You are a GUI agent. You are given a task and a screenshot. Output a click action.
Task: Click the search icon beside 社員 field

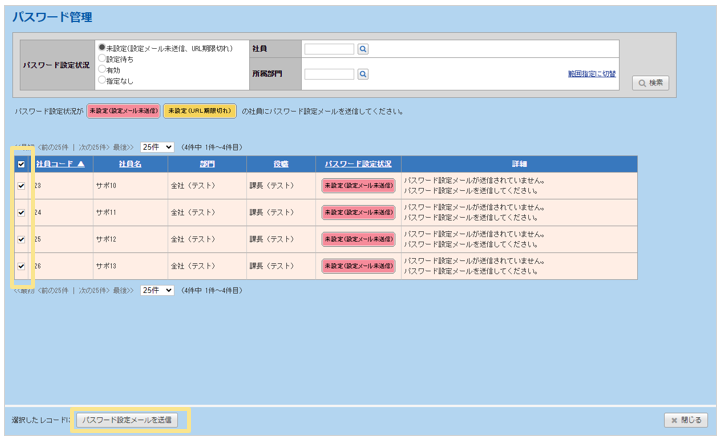click(x=363, y=48)
